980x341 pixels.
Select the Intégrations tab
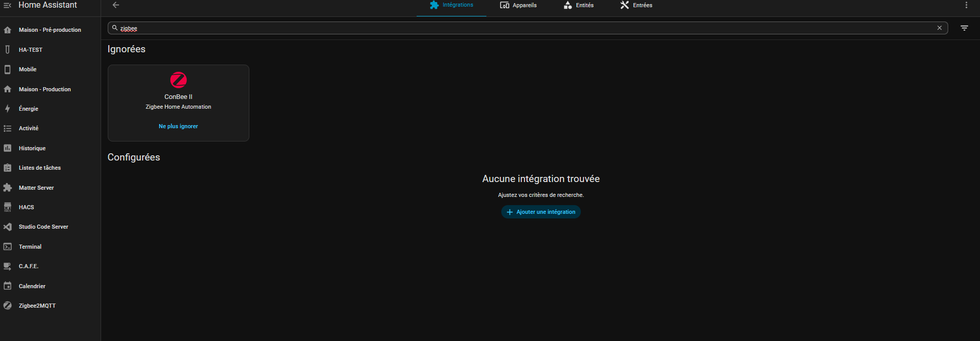pos(452,5)
